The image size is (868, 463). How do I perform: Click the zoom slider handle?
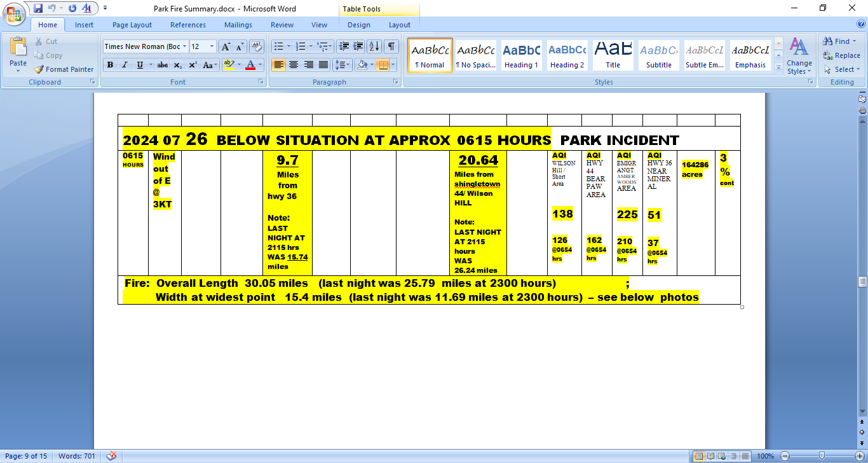pyautogui.click(x=822, y=456)
